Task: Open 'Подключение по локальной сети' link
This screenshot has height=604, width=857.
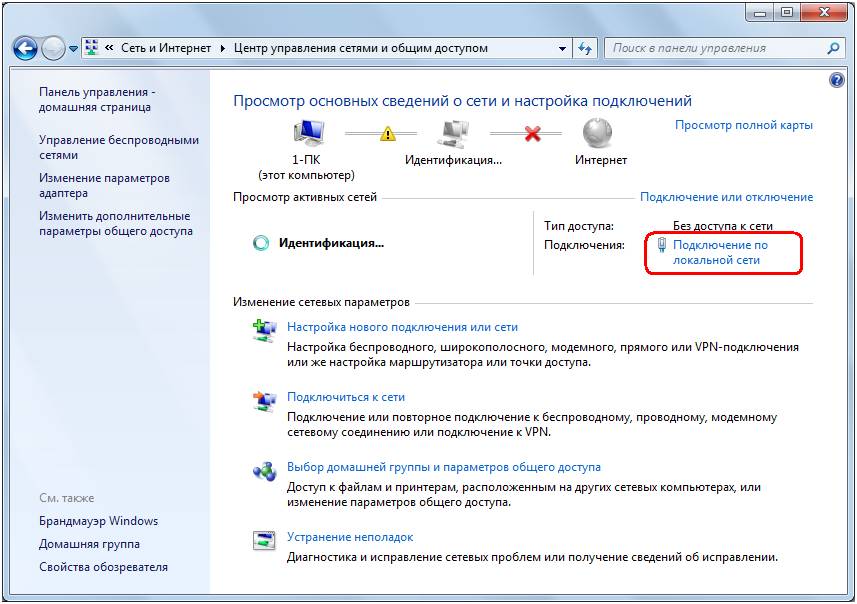Action: pyautogui.click(x=720, y=253)
